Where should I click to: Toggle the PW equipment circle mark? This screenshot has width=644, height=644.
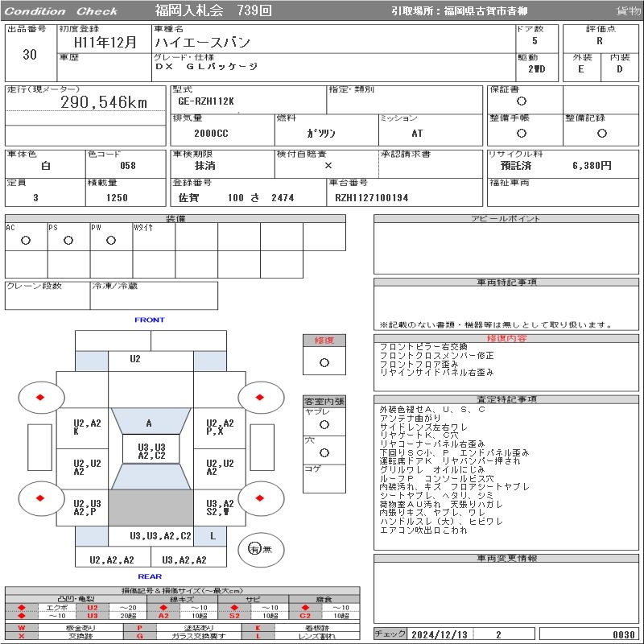(x=111, y=240)
